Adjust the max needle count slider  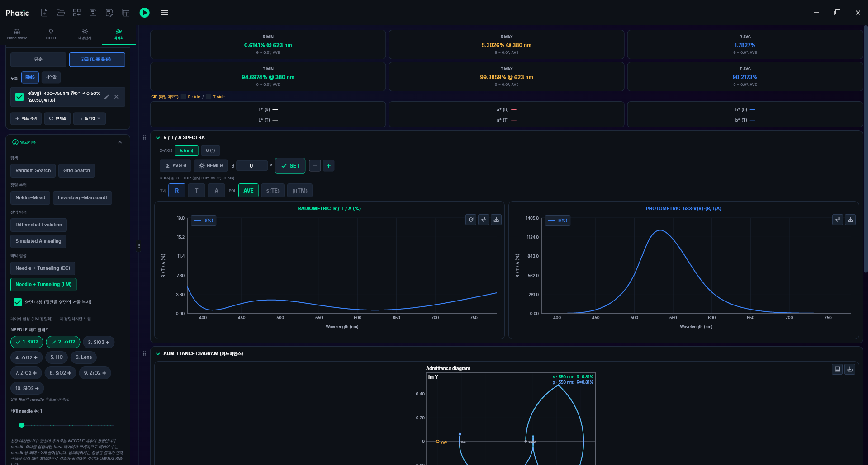68,425
